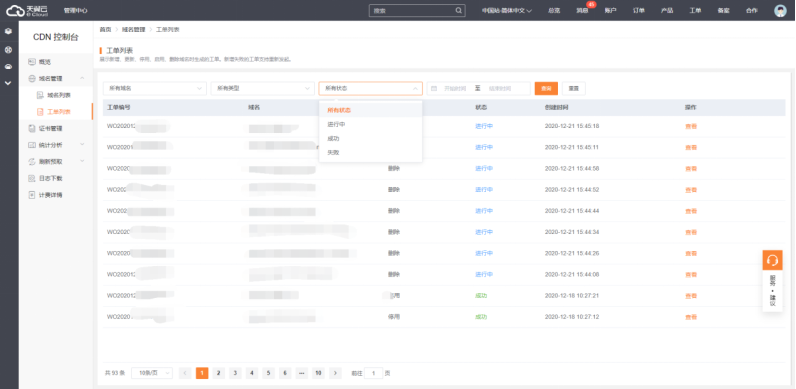This screenshot has height=389, width=796.
Task: Click the cloud icon in the dark left rail
Action: (x=8, y=67)
